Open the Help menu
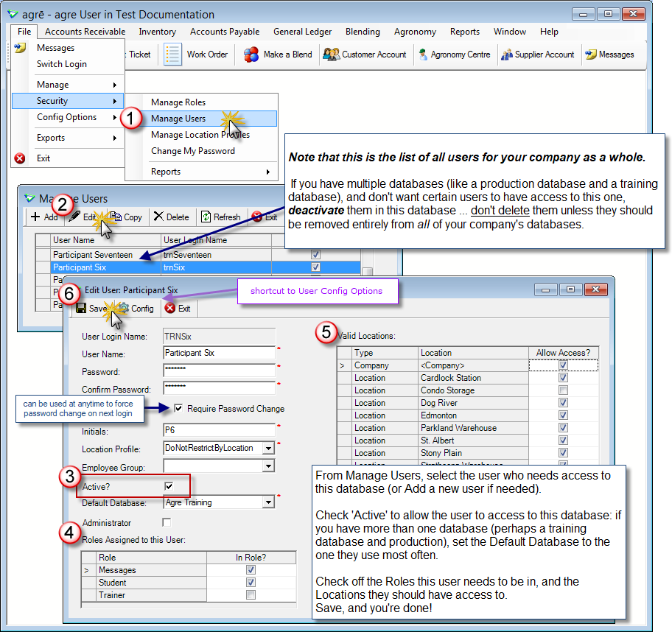The image size is (672, 632). pyautogui.click(x=549, y=32)
